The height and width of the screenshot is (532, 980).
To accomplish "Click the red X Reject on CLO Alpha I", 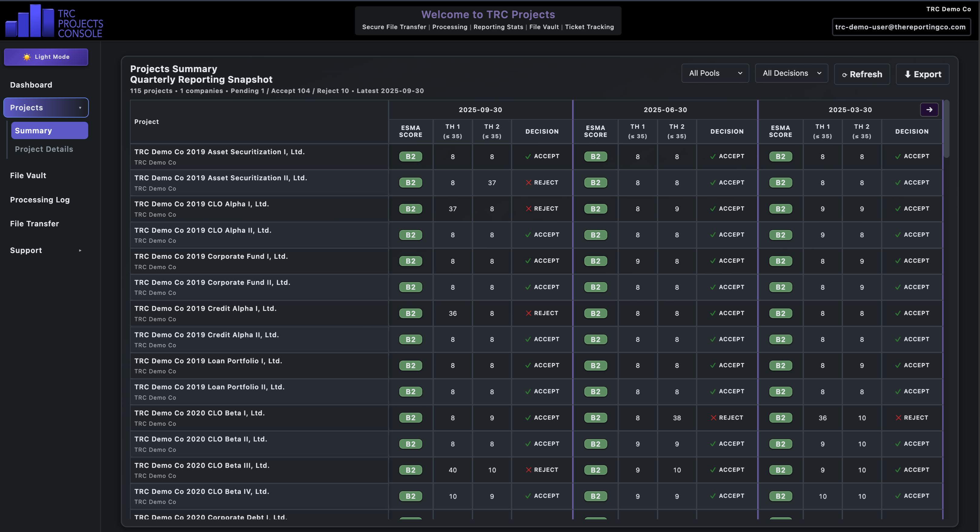I will tap(528, 208).
